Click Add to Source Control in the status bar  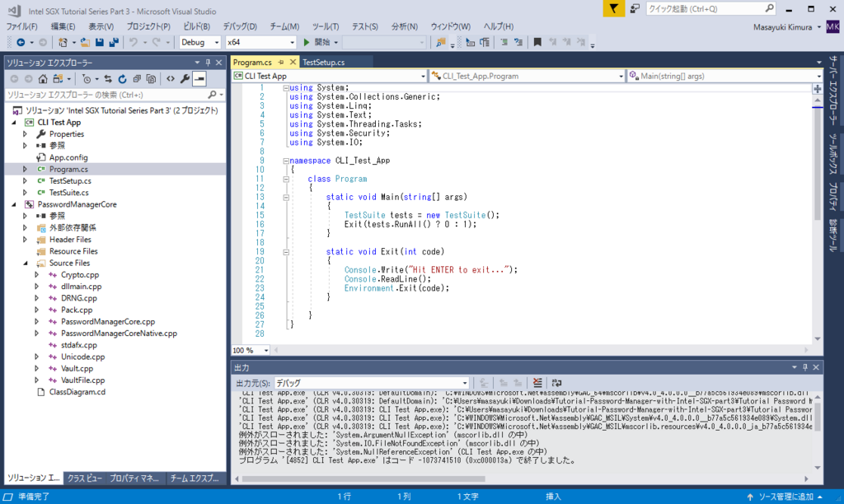785,497
